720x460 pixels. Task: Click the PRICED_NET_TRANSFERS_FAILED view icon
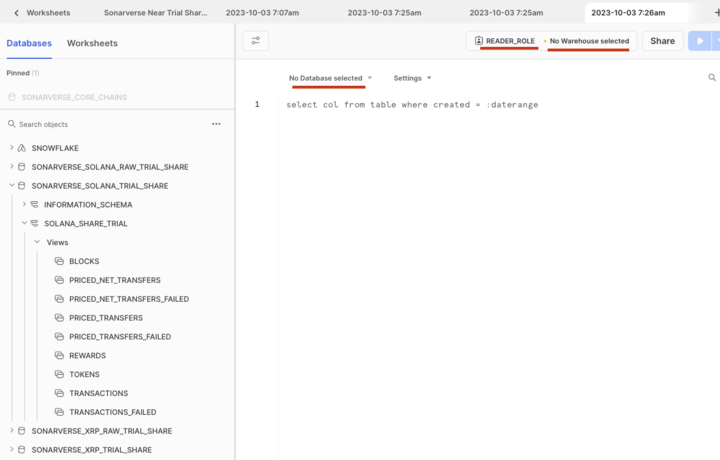59,298
